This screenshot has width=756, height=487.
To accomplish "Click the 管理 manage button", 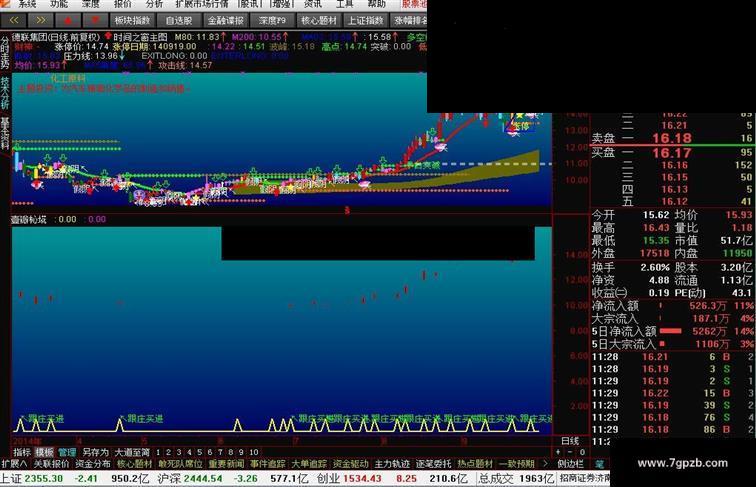I will coord(67,452).
